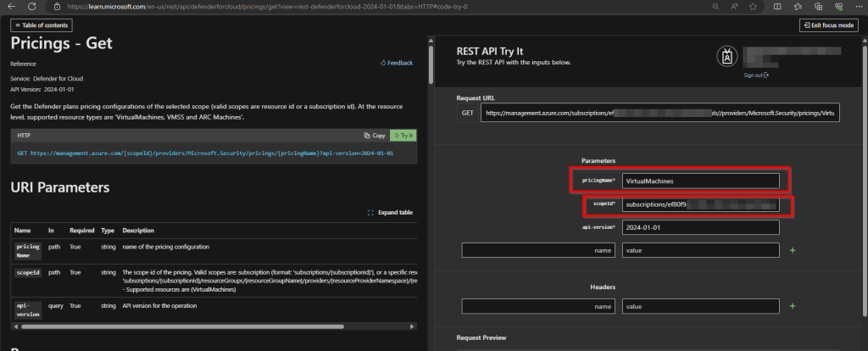Copy the HTTP request code

[374, 136]
